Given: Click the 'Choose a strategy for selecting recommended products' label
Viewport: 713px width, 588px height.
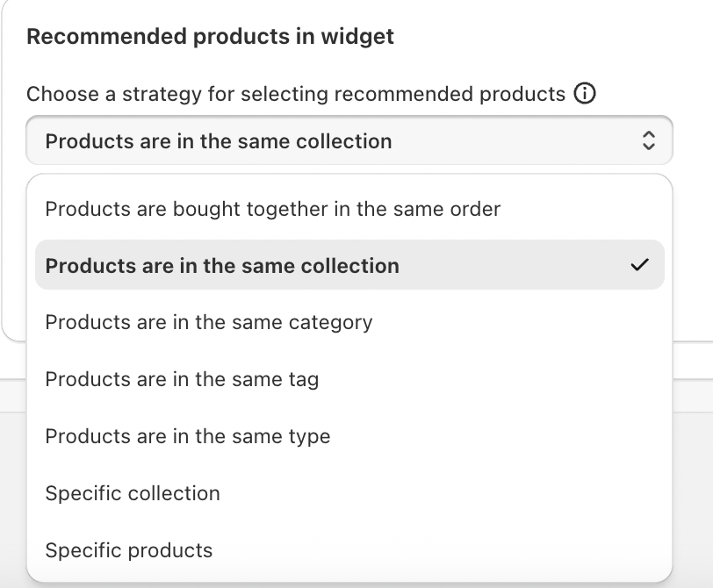Looking at the screenshot, I should pos(296,94).
